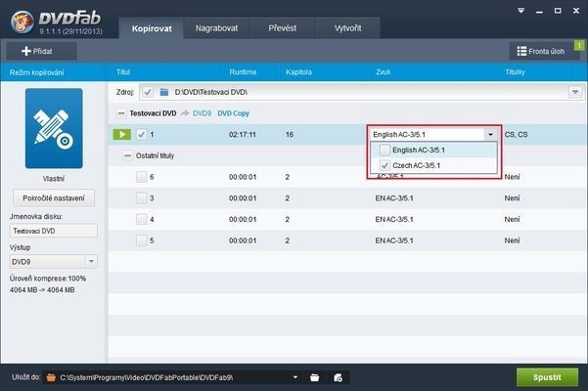Click the green Spustit start button
588x391 pixels.
547,377
